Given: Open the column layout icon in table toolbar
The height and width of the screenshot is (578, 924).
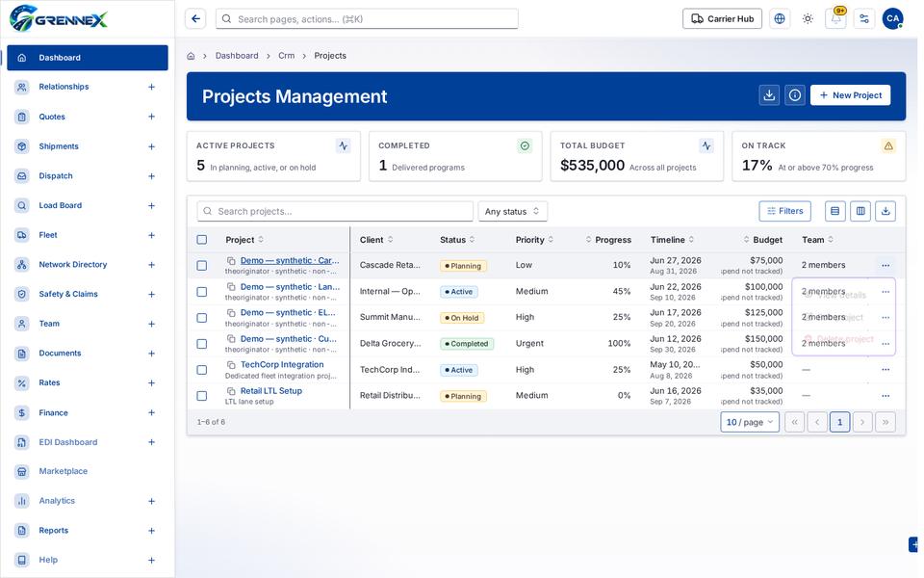Looking at the screenshot, I should 860,211.
